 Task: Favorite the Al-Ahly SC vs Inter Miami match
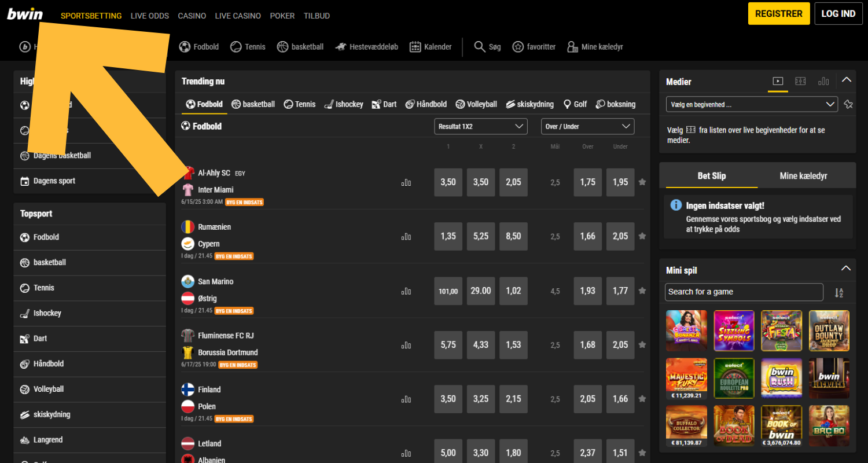tap(642, 182)
